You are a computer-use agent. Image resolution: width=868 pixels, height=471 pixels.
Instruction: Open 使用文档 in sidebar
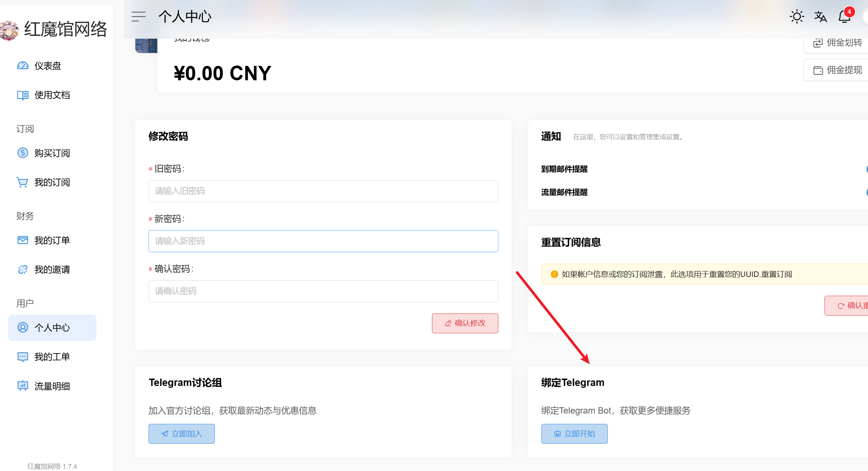click(52, 95)
